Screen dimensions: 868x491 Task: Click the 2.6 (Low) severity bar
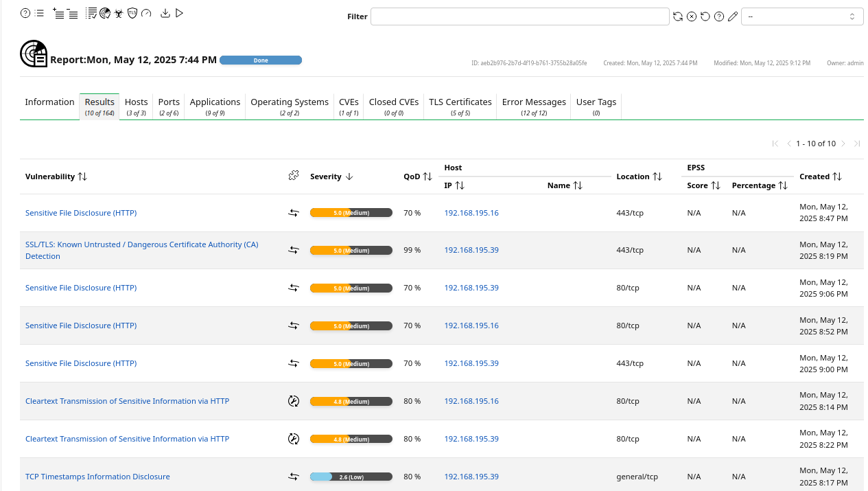click(351, 477)
